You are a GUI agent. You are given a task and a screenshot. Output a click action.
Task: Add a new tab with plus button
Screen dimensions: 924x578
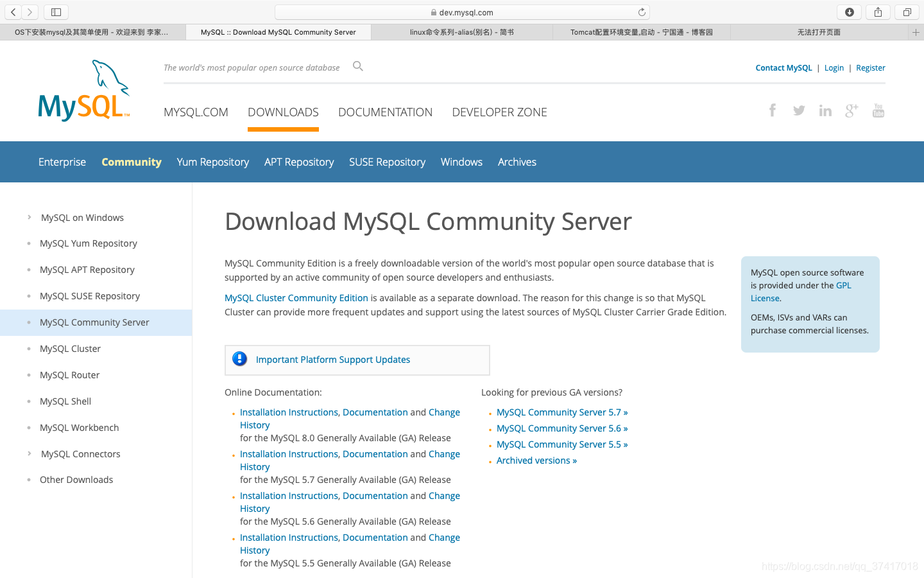(x=916, y=32)
